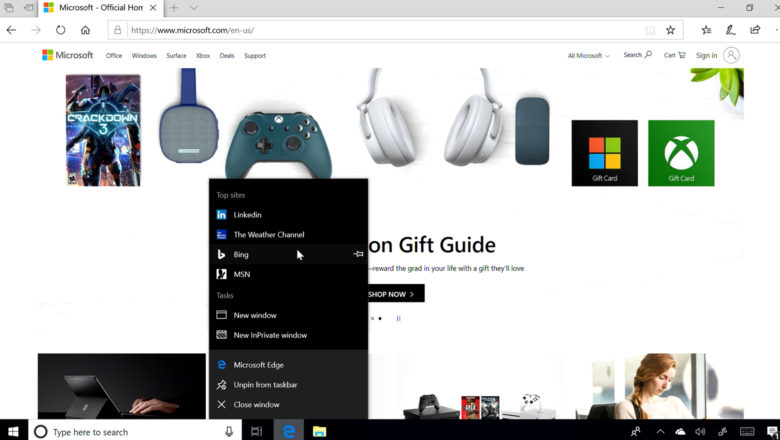This screenshot has height=440, width=780.
Task: Pause the hero carousel
Action: 398,318
